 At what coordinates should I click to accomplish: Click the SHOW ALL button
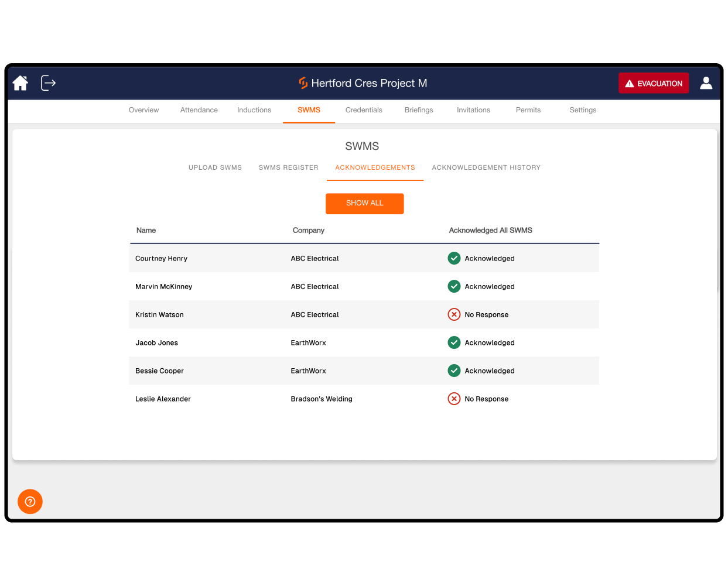pyautogui.click(x=364, y=203)
